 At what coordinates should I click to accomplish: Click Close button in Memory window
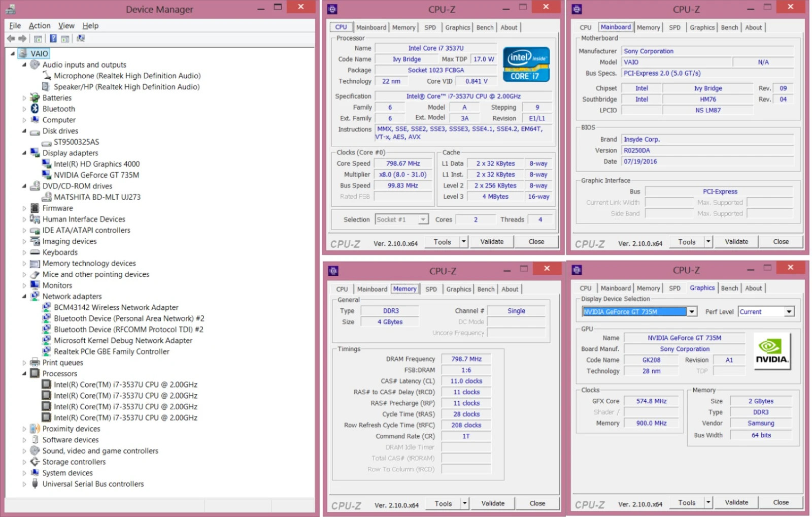537,503
